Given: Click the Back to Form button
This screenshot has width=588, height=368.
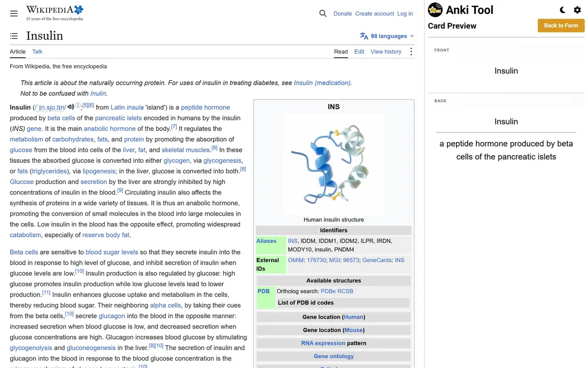Looking at the screenshot, I should pos(561,26).
